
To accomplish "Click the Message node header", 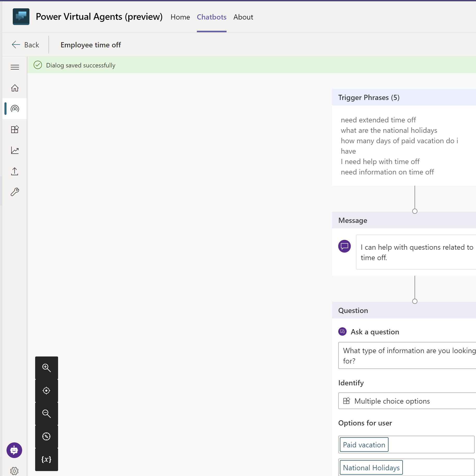I will (404, 220).
